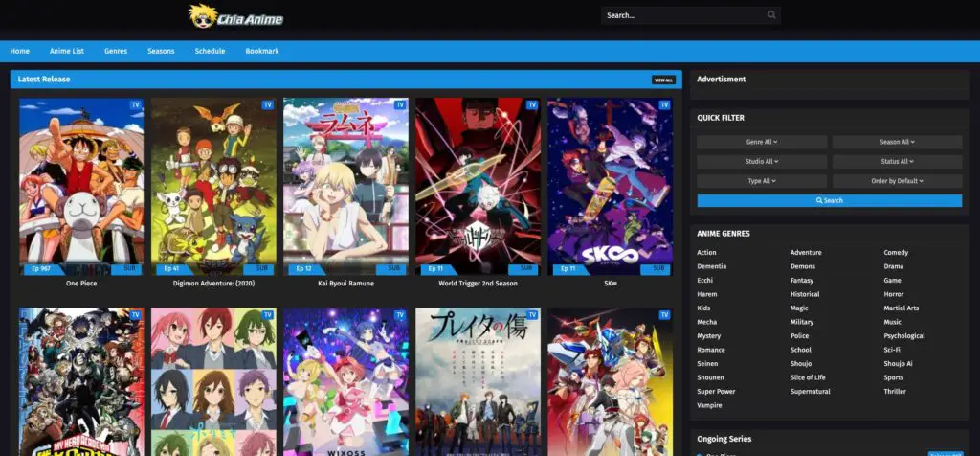Viewport: 980px width, 456px height.
Task: Select the Historical genre
Action: [805, 294]
